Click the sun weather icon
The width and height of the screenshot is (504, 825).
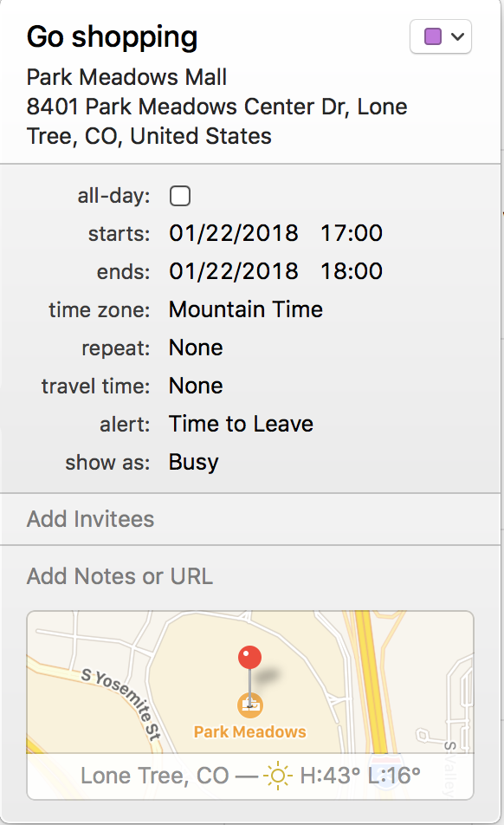277,776
